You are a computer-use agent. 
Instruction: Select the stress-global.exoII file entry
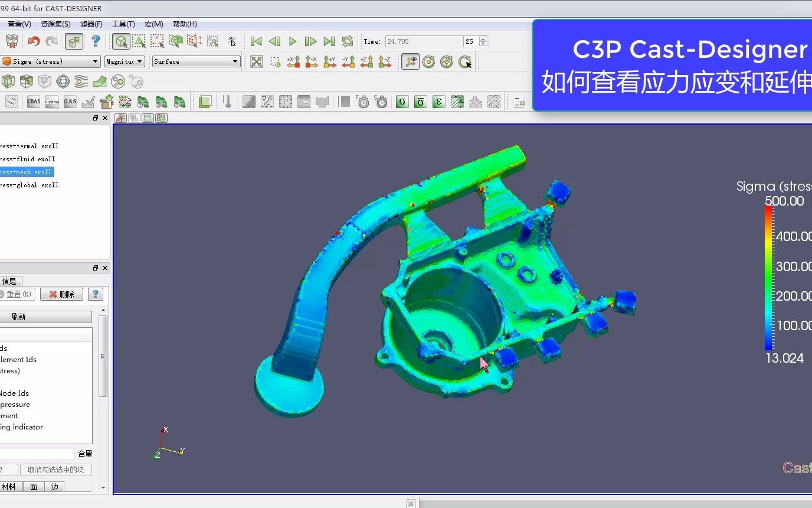coord(30,185)
